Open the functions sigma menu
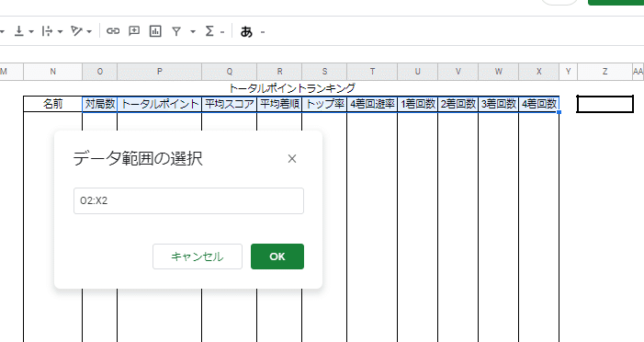This screenshot has height=342, width=644. tap(209, 31)
